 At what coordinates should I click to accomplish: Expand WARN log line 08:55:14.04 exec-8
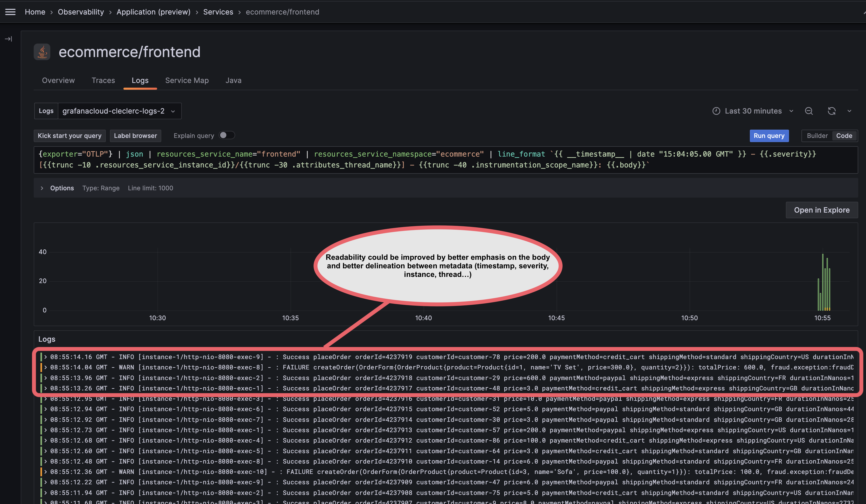pyautogui.click(x=45, y=367)
